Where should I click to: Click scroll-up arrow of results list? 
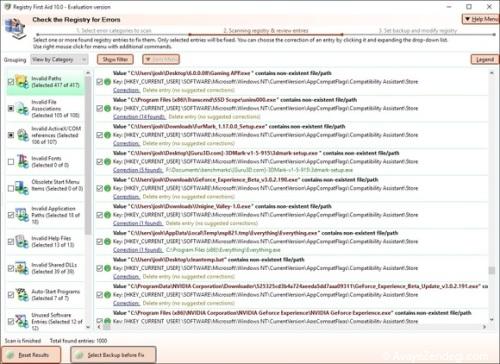point(492,73)
